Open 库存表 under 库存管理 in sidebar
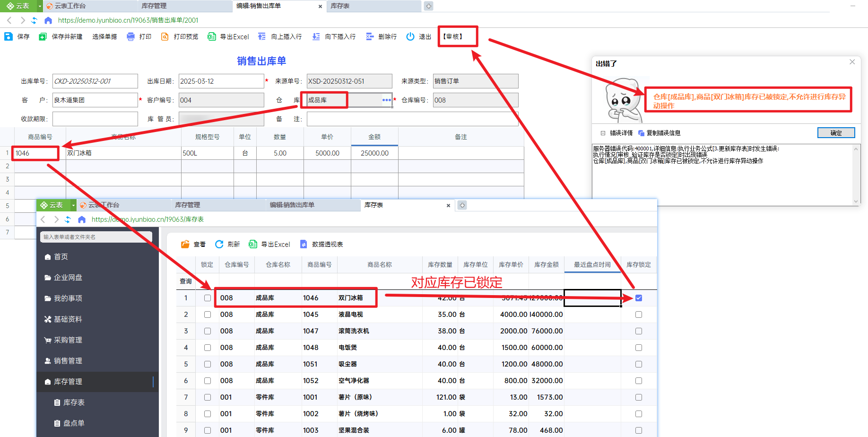Image resolution: width=868 pixels, height=437 pixels. pos(97,402)
